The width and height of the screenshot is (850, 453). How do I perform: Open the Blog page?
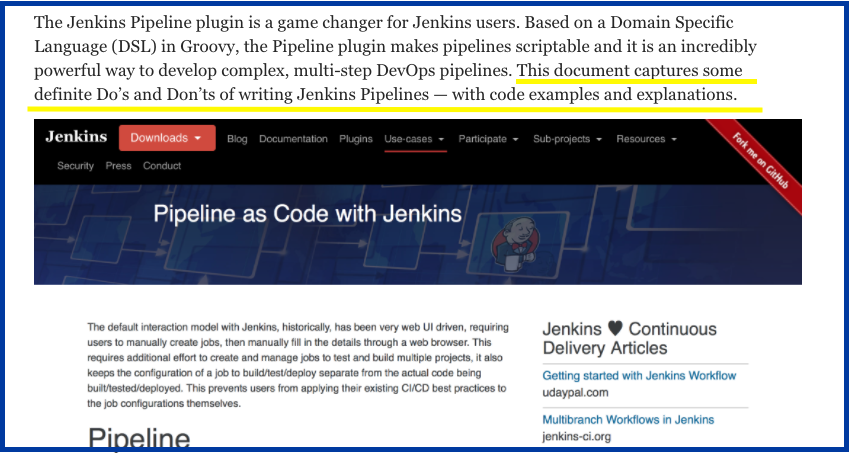pyautogui.click(x=237, y=139)
